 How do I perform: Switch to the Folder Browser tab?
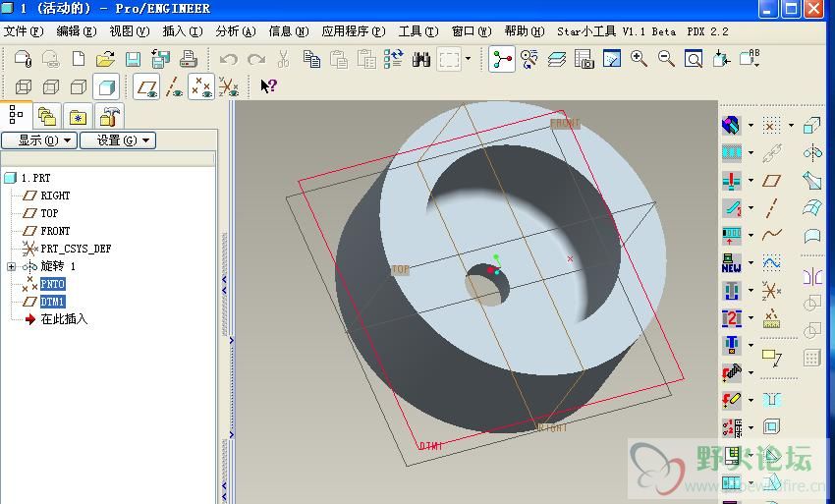tap(47, 116)
